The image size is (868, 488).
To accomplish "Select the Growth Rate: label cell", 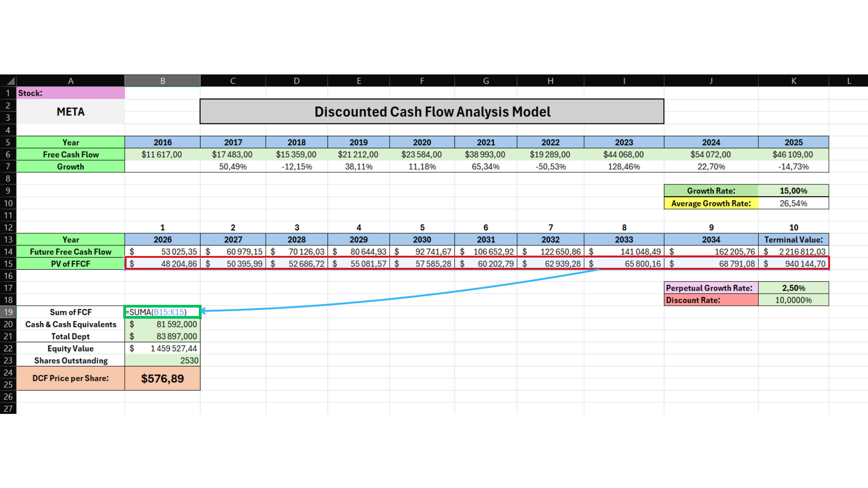I will pos(711,191).
